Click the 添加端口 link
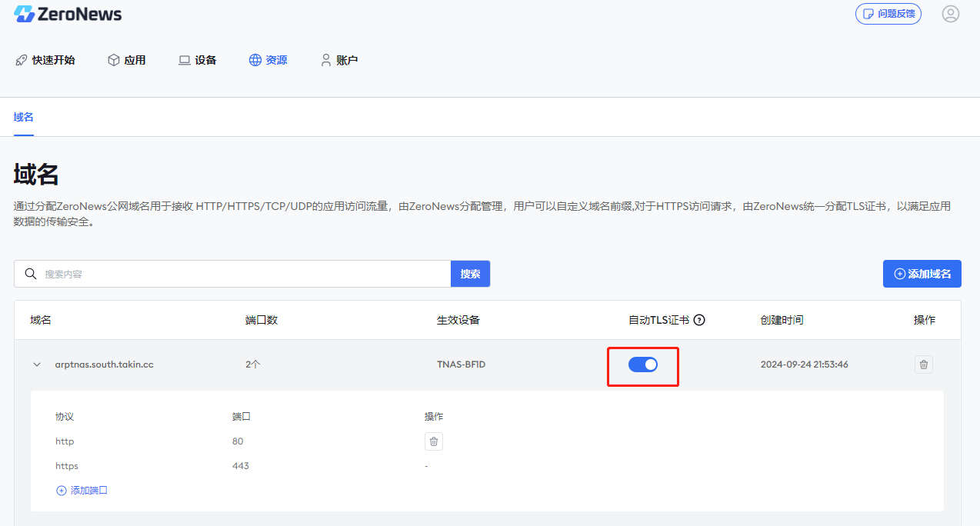 (x=82, y=490)
